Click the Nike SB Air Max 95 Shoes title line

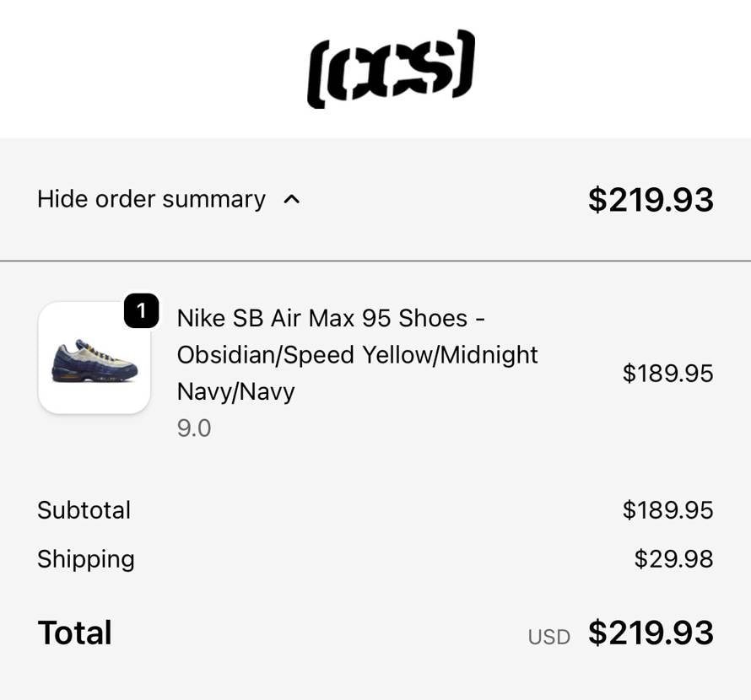[x=330, y=318]
